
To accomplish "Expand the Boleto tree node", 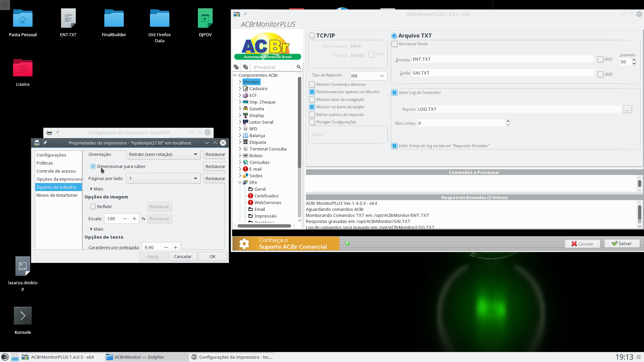I will click(x=240, y=156).
